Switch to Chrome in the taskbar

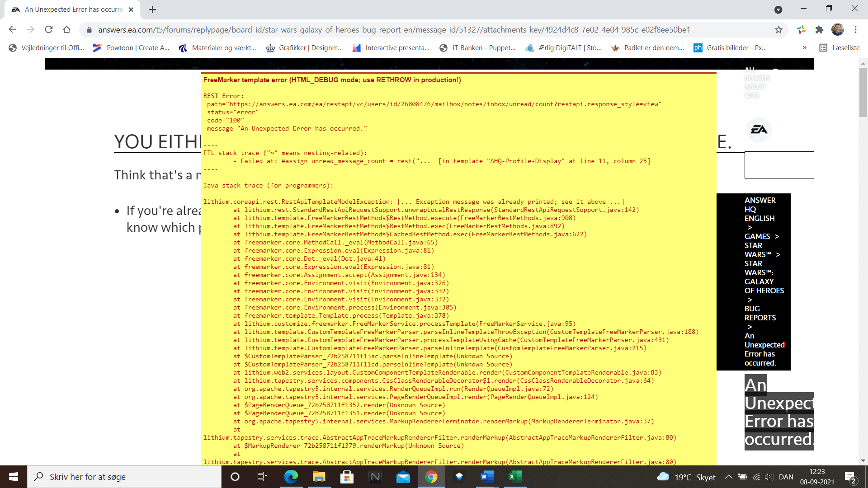click(x=431, y=477)
